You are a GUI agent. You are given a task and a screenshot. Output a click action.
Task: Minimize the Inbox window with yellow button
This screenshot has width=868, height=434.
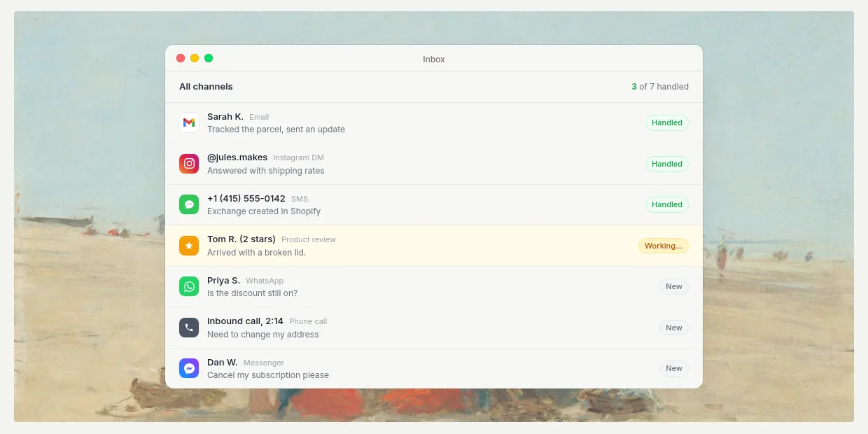tap(195, 58)
